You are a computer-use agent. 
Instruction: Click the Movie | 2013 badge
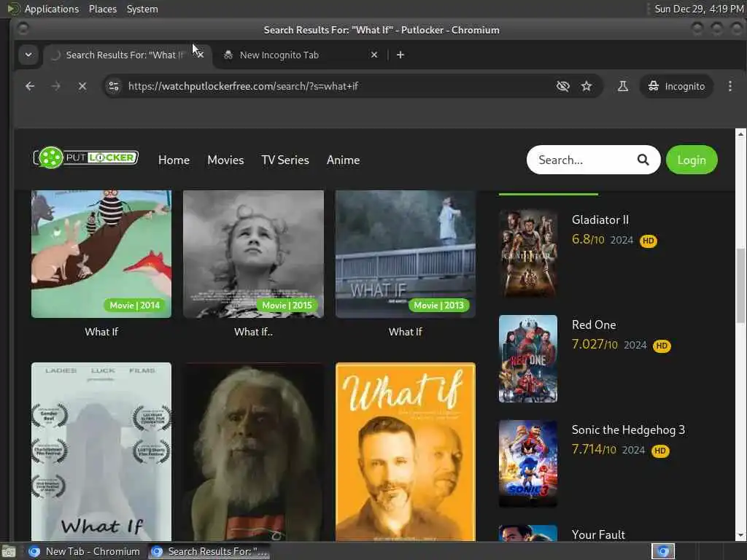click(x=438, y=306)
